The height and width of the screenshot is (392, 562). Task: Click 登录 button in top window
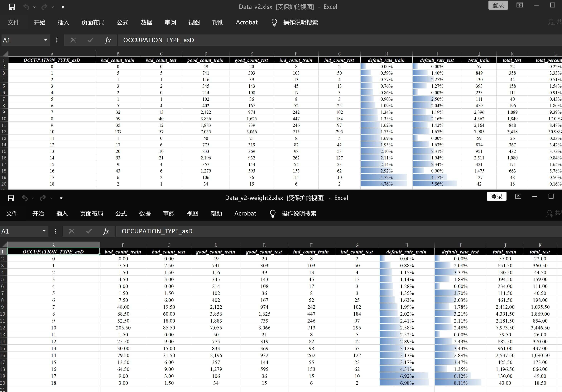click(498, 5)
